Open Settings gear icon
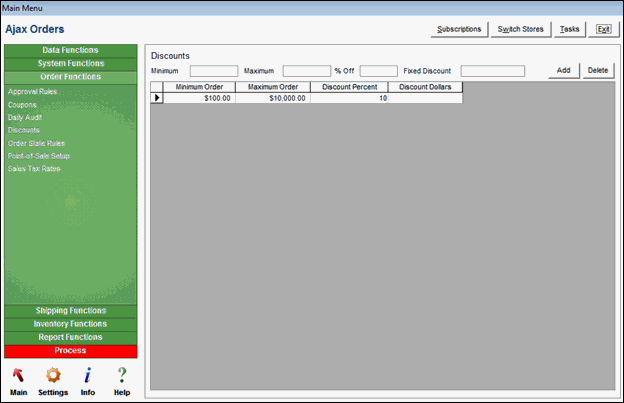Image resolution: width=624 pixels, height=403 pixels. [x=53, y=377]
